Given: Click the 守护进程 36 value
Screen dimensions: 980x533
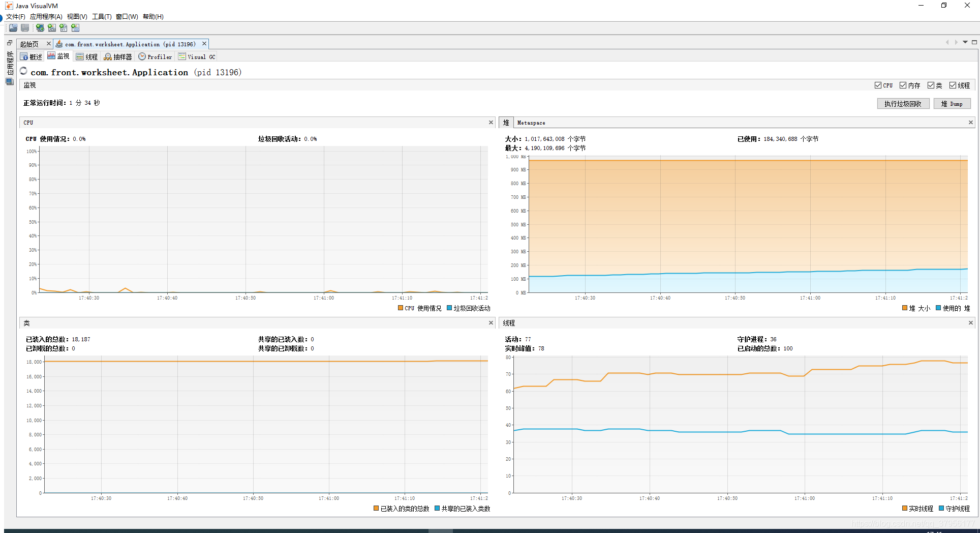Looking at the screenshot, I should click(x=773, y=339).
